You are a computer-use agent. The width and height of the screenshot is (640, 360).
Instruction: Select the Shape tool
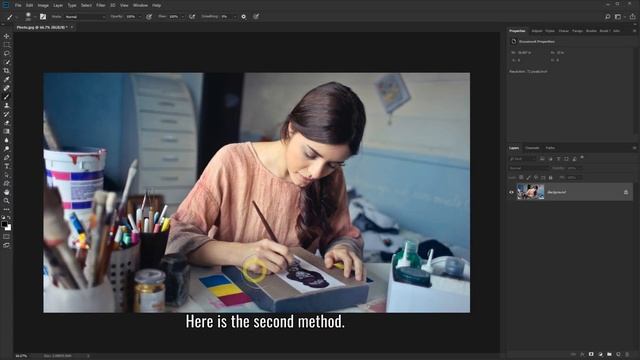pyautogui.click(x=7, y=183)
